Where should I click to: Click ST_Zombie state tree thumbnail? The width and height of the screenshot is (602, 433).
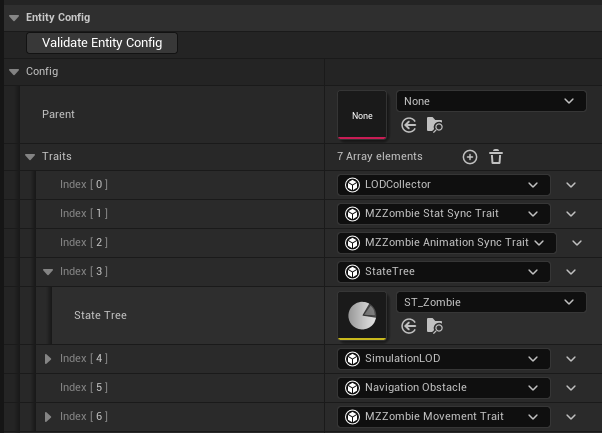[x=362, y=315]
